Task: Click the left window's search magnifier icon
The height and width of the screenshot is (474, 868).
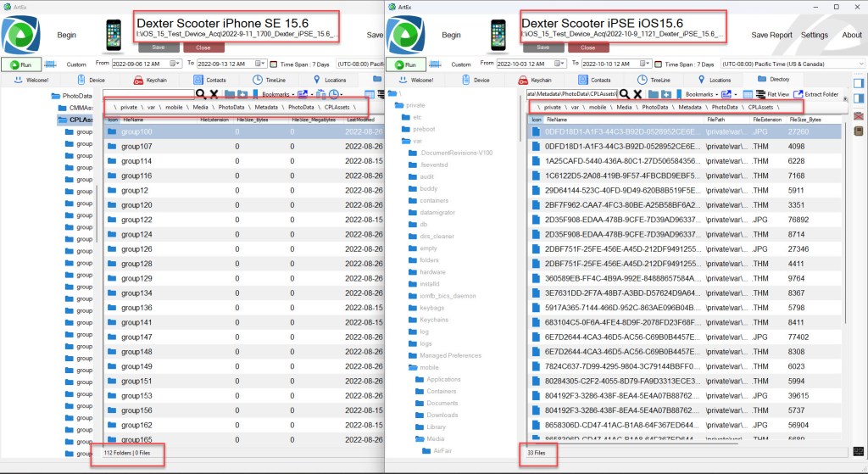Action: click(x=202, y=94)
